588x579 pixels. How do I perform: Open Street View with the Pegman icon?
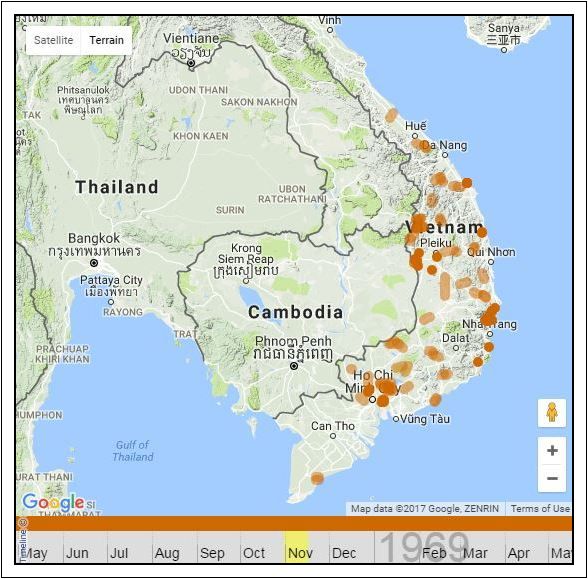[552, 413]
